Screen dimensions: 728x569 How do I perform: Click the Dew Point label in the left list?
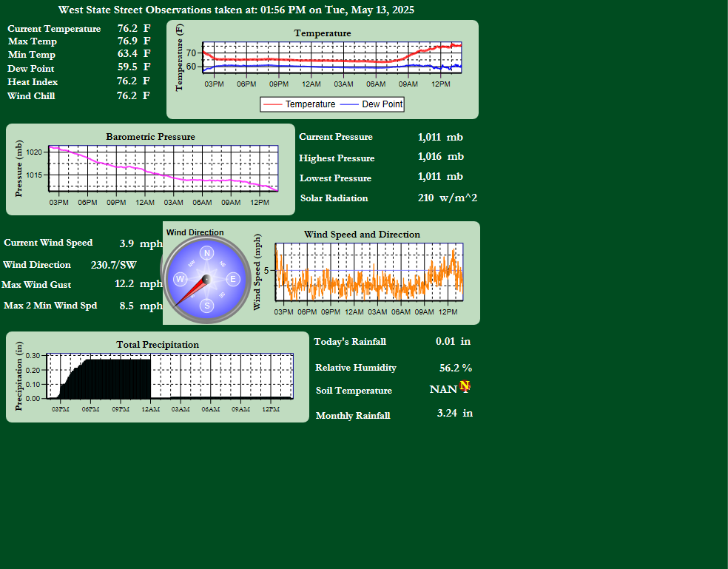point(30,68)
